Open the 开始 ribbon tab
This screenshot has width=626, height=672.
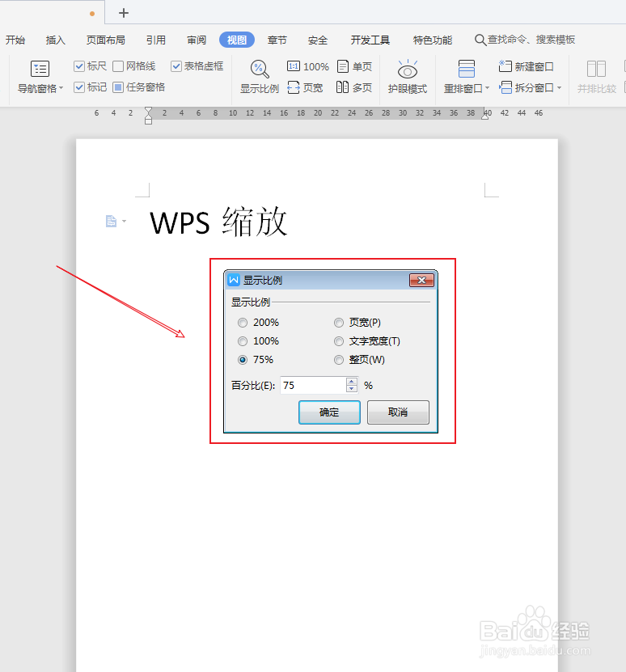pyautogui.click(x=15, y=40)
